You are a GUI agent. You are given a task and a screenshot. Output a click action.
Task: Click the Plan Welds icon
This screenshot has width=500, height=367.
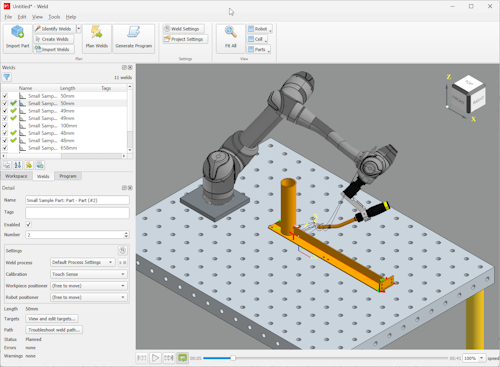97,32
